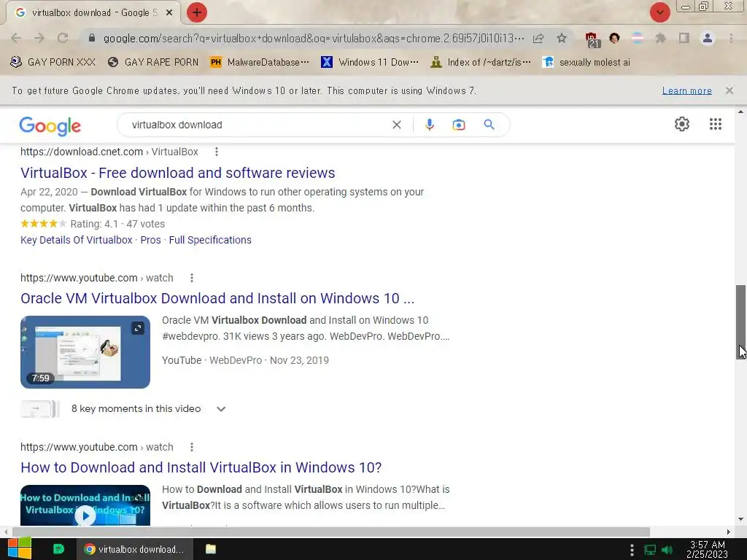Click the vertical scrollbar thumb
This screenshot has width=747, height=560.
(740, 322)
